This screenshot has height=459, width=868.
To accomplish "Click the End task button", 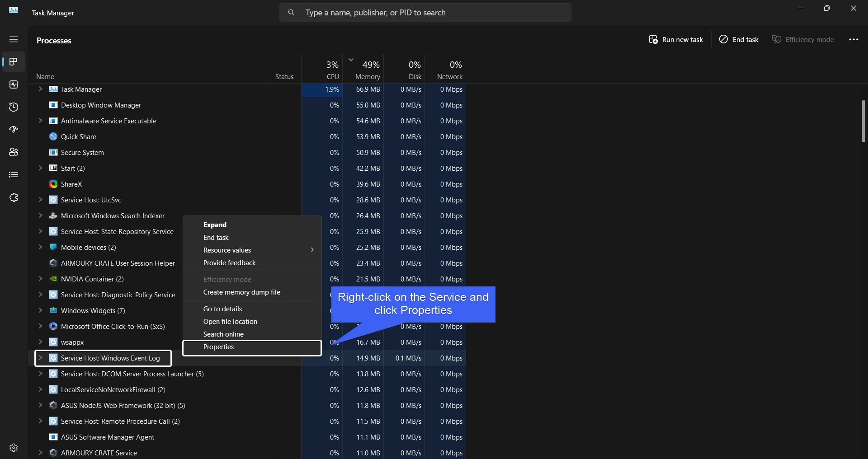I will point(739,39).
